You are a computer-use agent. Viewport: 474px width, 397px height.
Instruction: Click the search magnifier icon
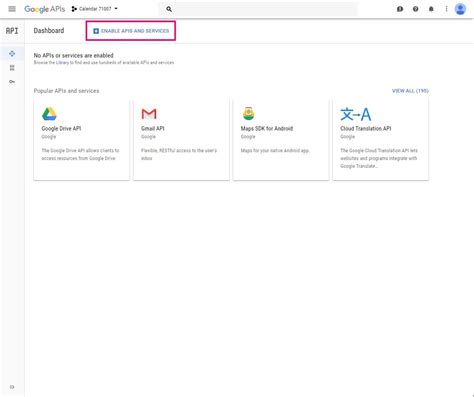point(169,9)
